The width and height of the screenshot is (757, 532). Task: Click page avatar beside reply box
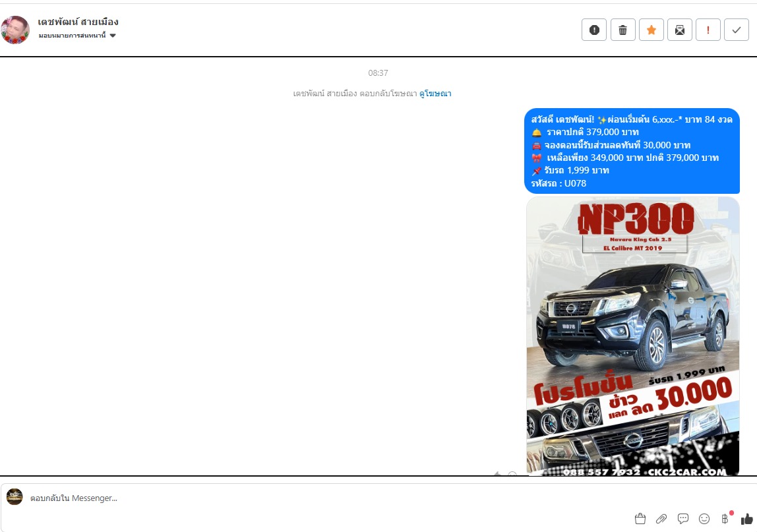pyautogui.click(x=15, y=497)
